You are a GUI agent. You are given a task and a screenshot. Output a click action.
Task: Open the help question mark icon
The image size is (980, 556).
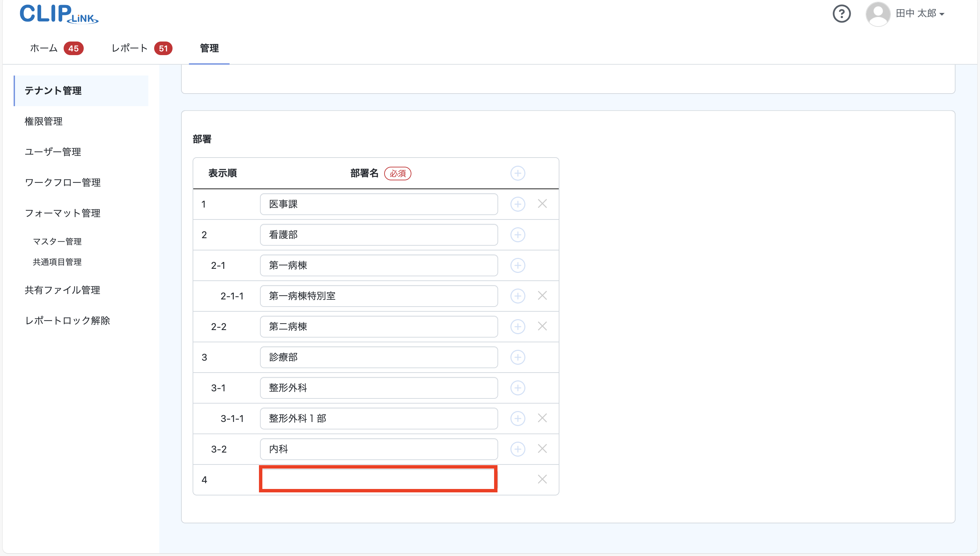coord(842,14)
